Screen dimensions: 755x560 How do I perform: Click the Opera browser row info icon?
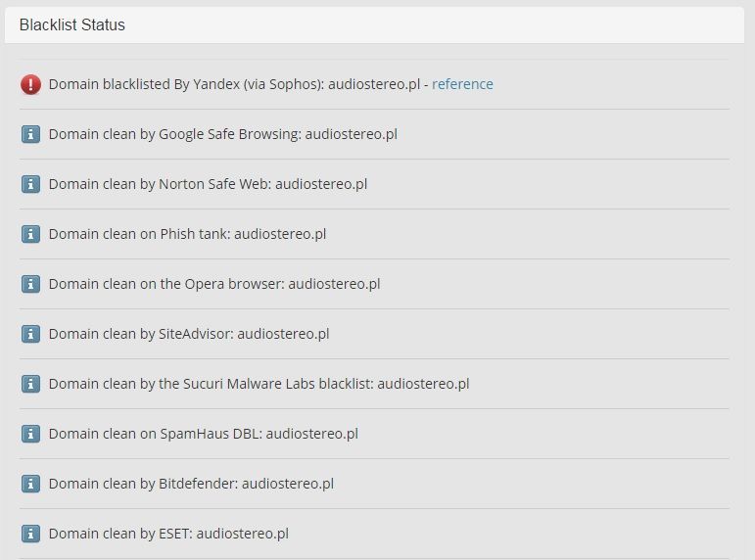30,284
